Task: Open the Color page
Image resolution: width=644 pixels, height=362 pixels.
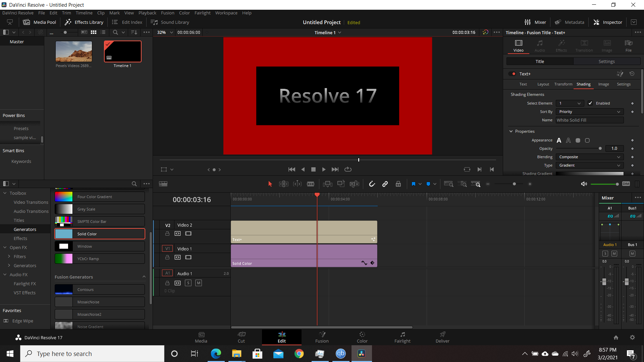Action: click(362, 337)
